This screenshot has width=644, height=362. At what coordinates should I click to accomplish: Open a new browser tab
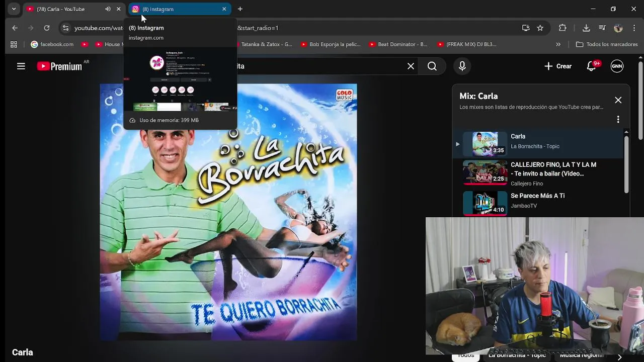tap(240, 9)
